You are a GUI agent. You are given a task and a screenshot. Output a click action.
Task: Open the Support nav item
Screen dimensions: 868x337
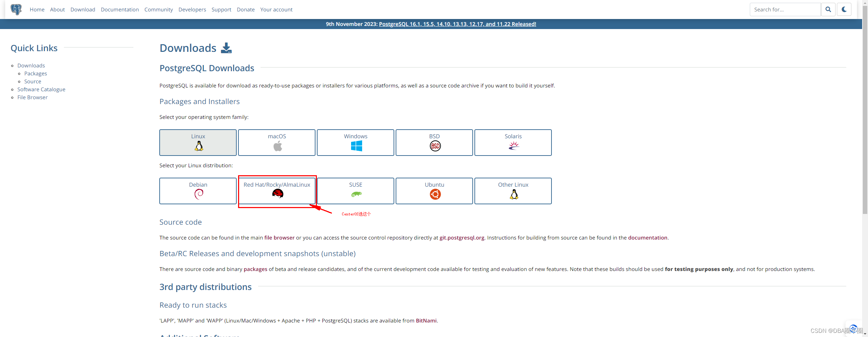[221, 9]
